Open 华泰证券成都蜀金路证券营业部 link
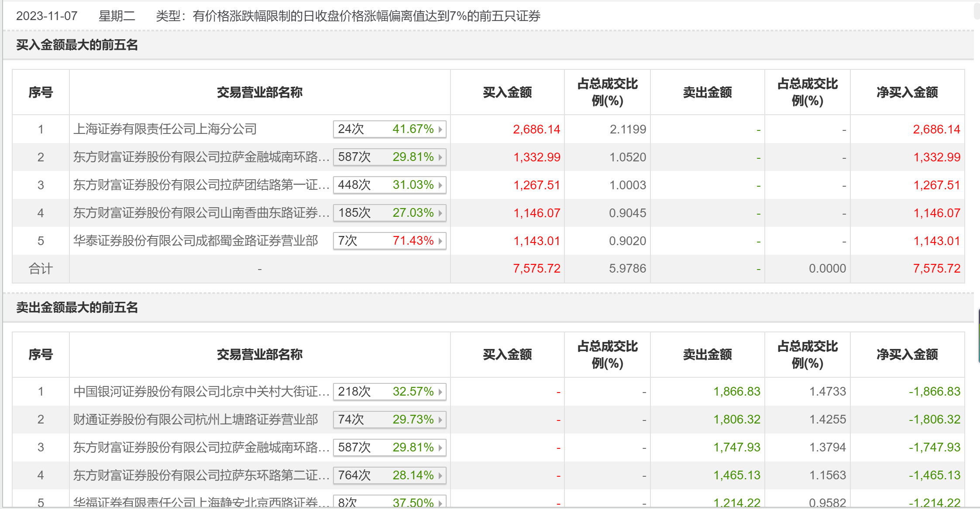The width and height of the screenshot is (980, 509). pos(196,241)
